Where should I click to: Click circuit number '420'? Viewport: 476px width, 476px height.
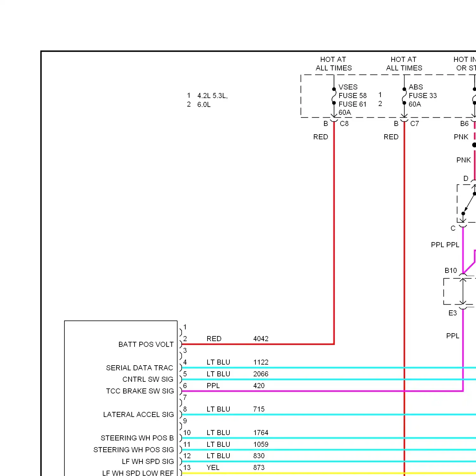(x=259, y=386)
